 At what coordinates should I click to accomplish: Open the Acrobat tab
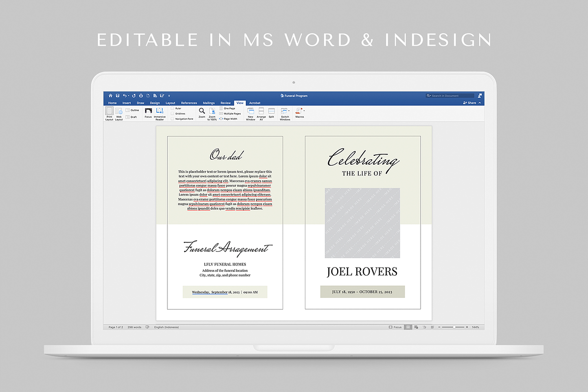click(x=255, y=103)
